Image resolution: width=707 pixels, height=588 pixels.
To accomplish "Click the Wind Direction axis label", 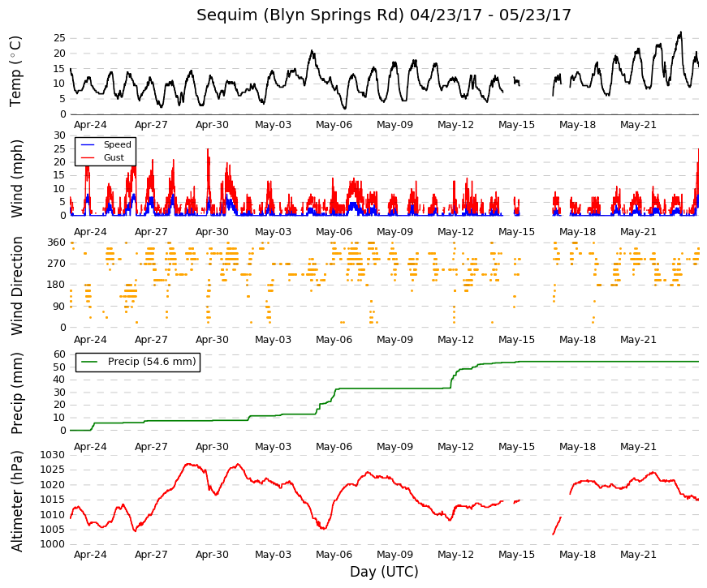I will [x=17, y=286].
